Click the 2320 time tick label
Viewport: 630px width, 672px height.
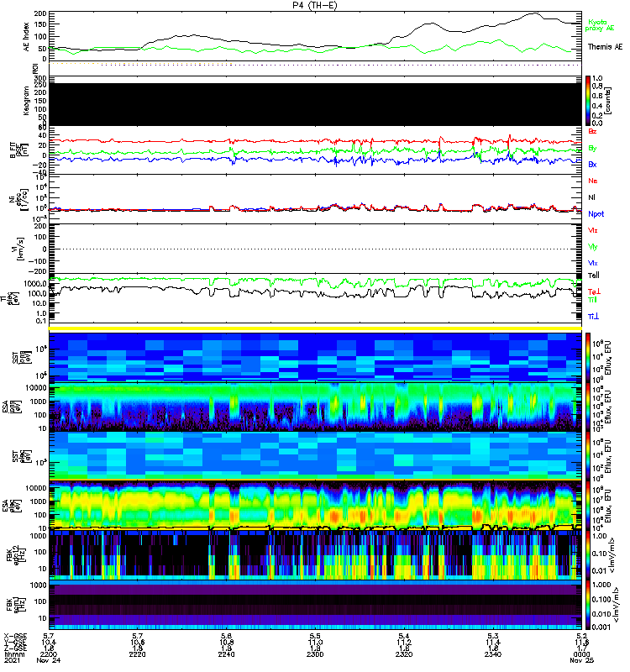pos(404,654)
